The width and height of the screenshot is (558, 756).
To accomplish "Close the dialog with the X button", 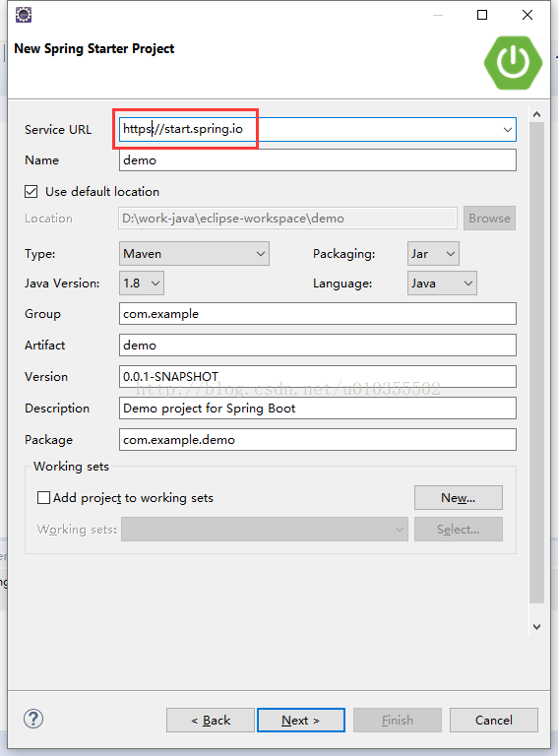I will pyautogui.click(x=527, y=15).
